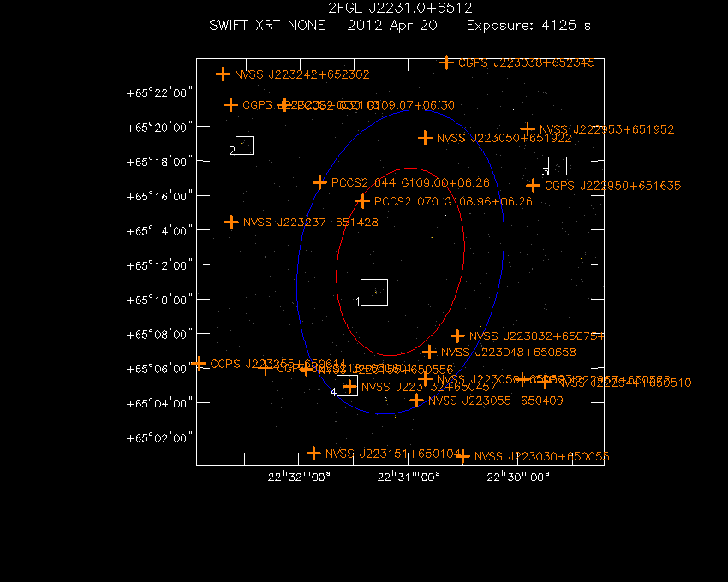Click the declination label +65°22'00"
This screenshot has width=728, height=582.
tap(159, 92)
